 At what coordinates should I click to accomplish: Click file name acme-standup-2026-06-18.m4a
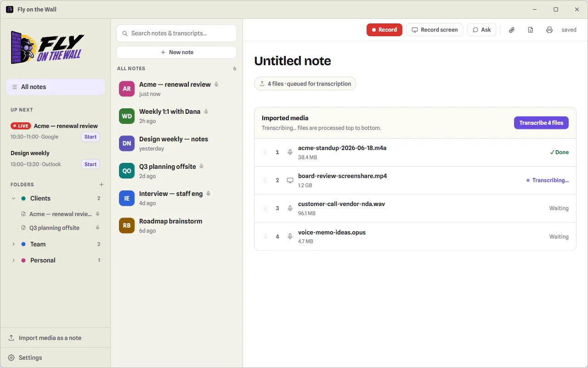342,148
